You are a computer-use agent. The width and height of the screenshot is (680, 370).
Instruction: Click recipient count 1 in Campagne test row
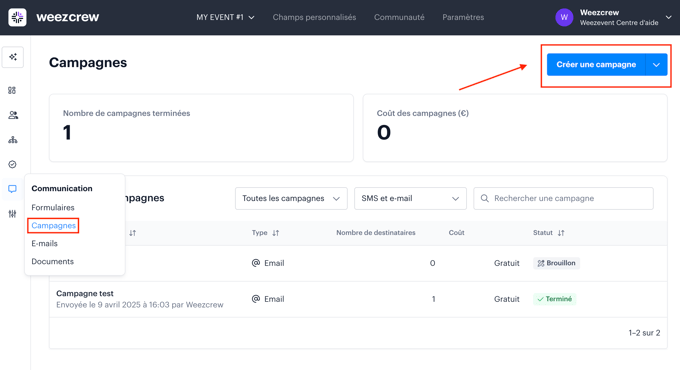point(433,299)
